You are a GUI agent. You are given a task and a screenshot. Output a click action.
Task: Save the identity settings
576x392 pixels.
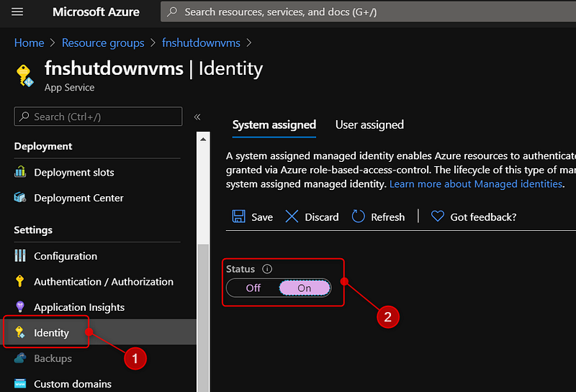(x=253, y=216)
